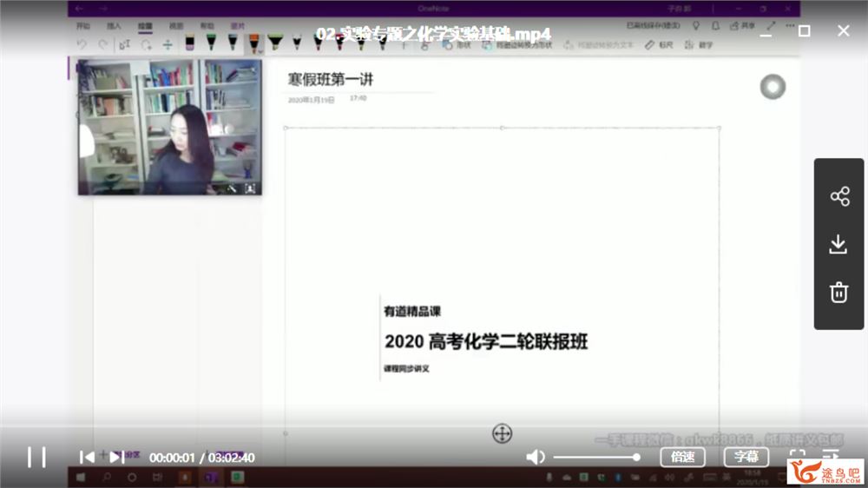The width and height of the screenshot is (868, 488).
Task: Select the orange highlighter pen
Action: pos(253,43)
